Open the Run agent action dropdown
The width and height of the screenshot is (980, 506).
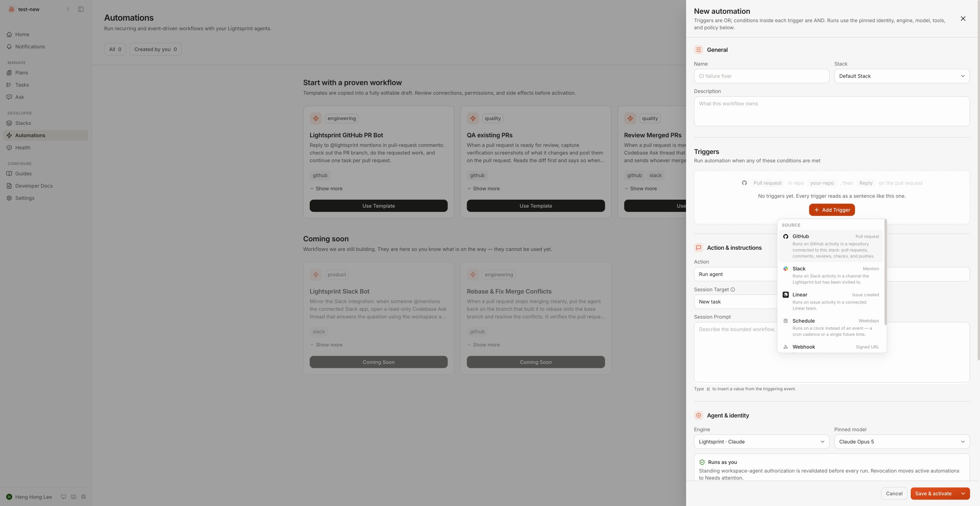coord(735,274)
